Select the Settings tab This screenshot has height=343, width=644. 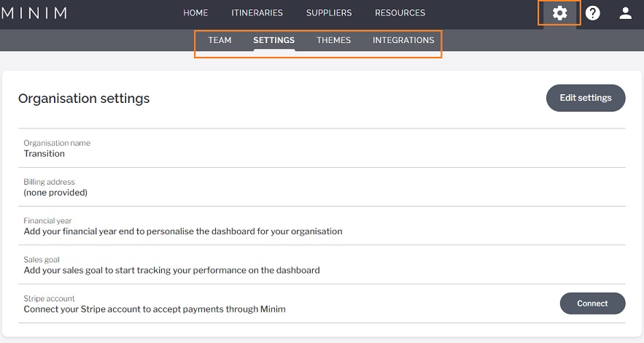[274, 40]
